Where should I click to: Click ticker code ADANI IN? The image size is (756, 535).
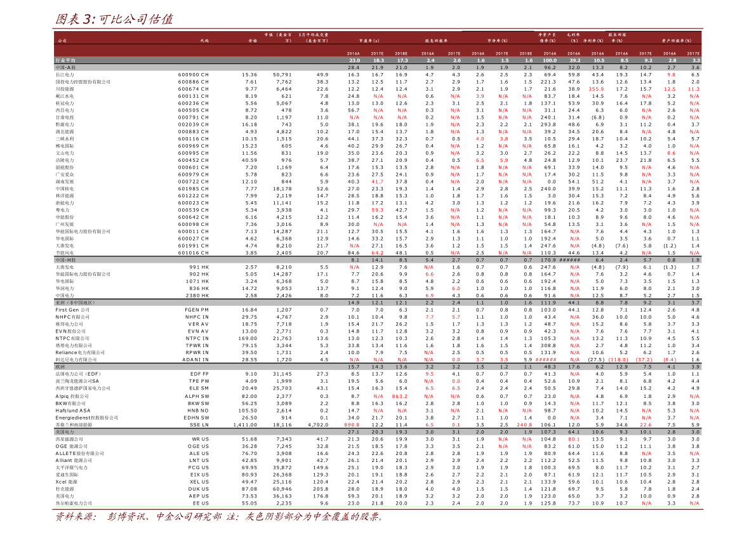(x=196, y=360)
